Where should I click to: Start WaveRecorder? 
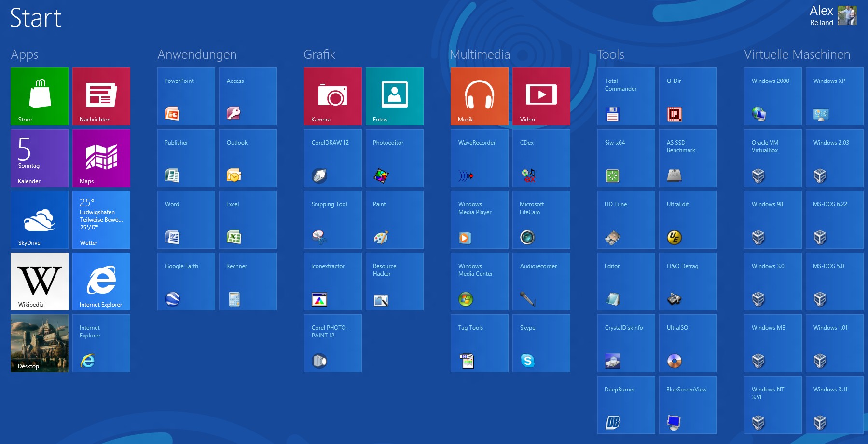[x=480, y=158]
